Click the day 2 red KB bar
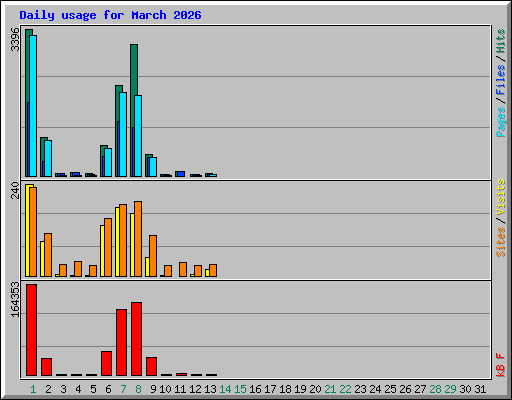 pos(46,367)
